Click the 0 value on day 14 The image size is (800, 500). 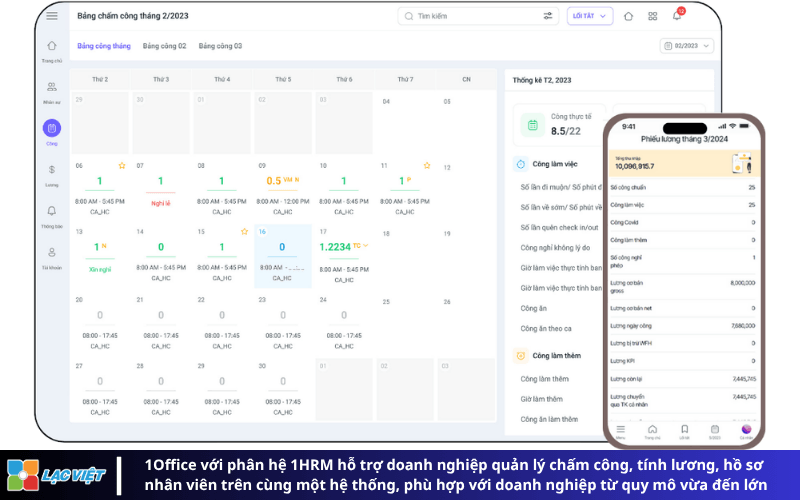(161, 247)
